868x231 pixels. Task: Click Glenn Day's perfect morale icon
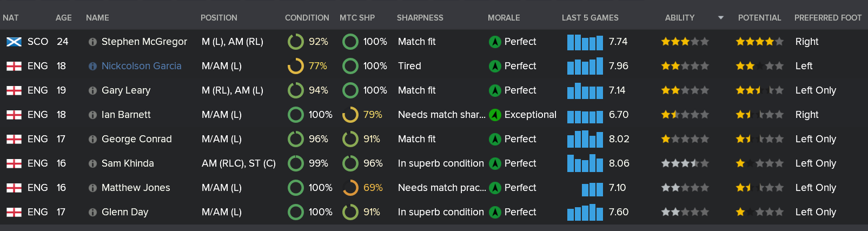point(494,212)
